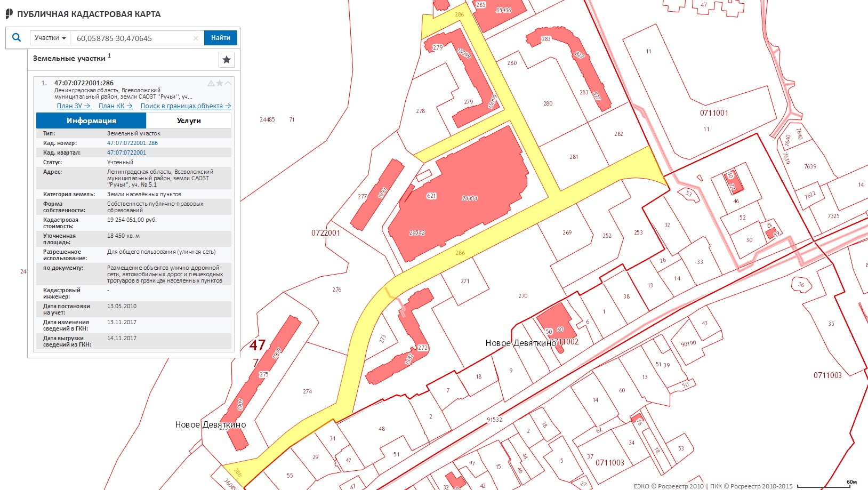This screenshot has height=490, width=868.
Task: Switch to the Услуги tab
Action: pos(189,121)
